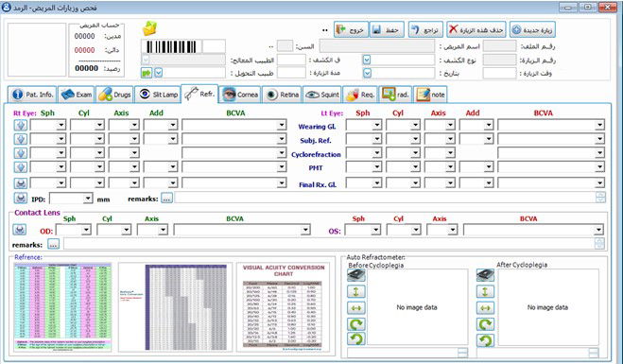Click the yellow envelope messages icon
Image resolution: width=623 pixels, height=364 pixels.
(x=149, y=28)
